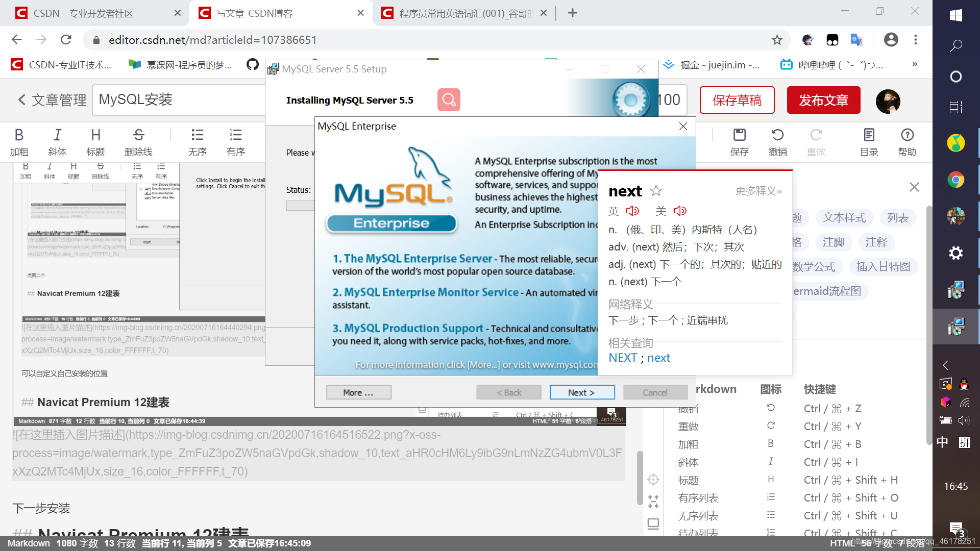Image resolution: width=980 pixels, height=551 pixels.
Task: Select the 注释 help category
Action: point(876,242)
